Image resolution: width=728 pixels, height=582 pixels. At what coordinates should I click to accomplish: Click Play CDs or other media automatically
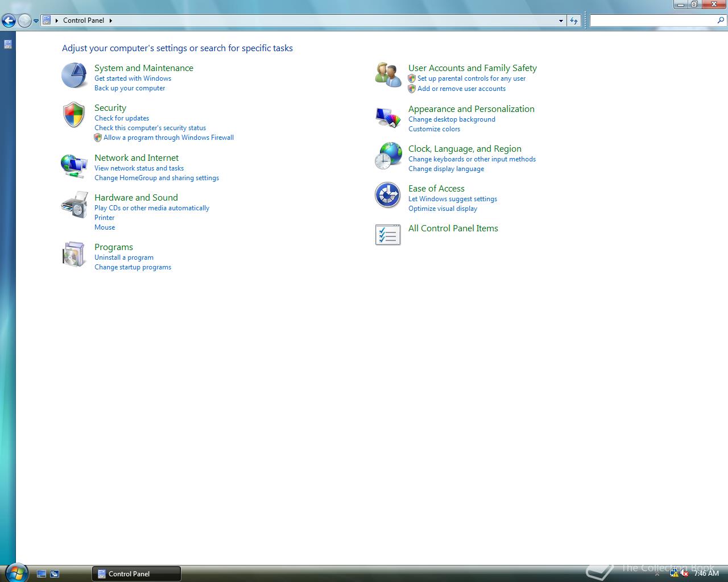click(152, 208)
